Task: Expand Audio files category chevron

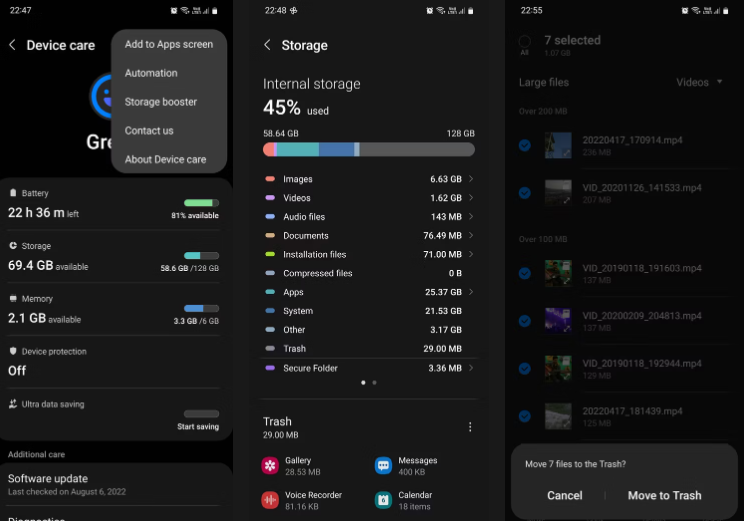Action: (471, 216)
